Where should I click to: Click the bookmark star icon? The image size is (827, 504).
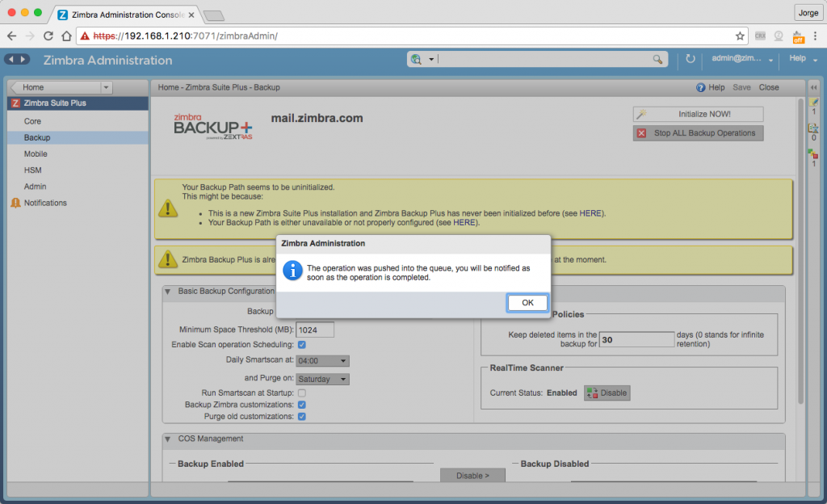tap(740, 36)
